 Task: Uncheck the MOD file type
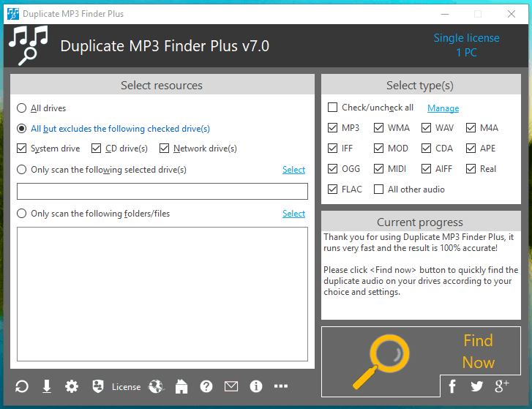(x=378, y=149)
